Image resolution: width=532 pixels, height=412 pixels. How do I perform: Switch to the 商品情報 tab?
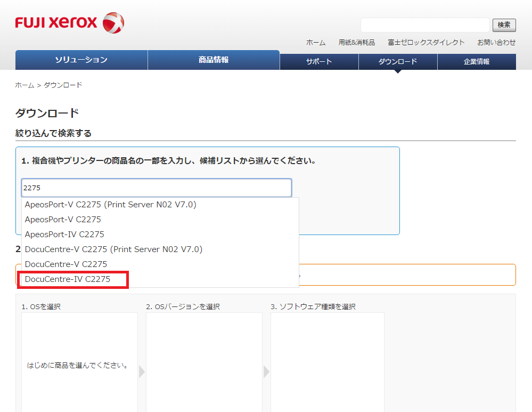click(x=214, y=60)
